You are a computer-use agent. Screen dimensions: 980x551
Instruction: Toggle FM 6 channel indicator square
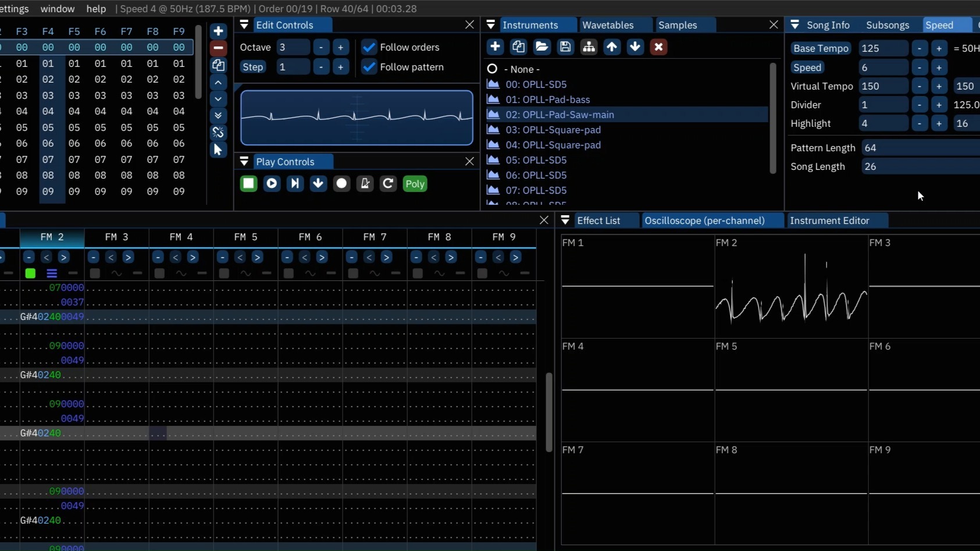288,273
